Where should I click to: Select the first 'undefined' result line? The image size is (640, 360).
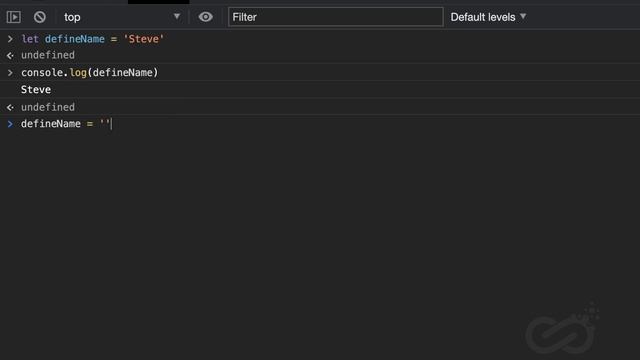pos(48,55)
